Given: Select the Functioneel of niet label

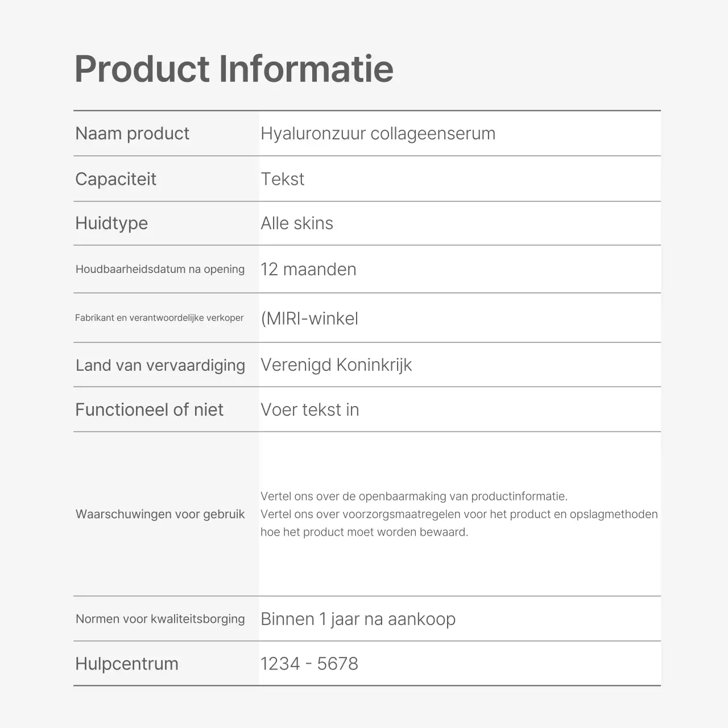Looking at the screenshot, I should (149, 410).
